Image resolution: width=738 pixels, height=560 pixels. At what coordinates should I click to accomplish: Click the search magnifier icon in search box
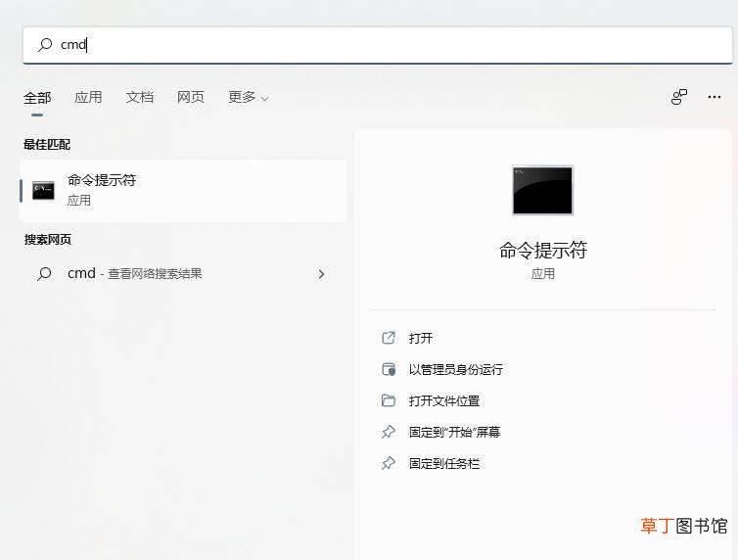(x=45, y=45)
